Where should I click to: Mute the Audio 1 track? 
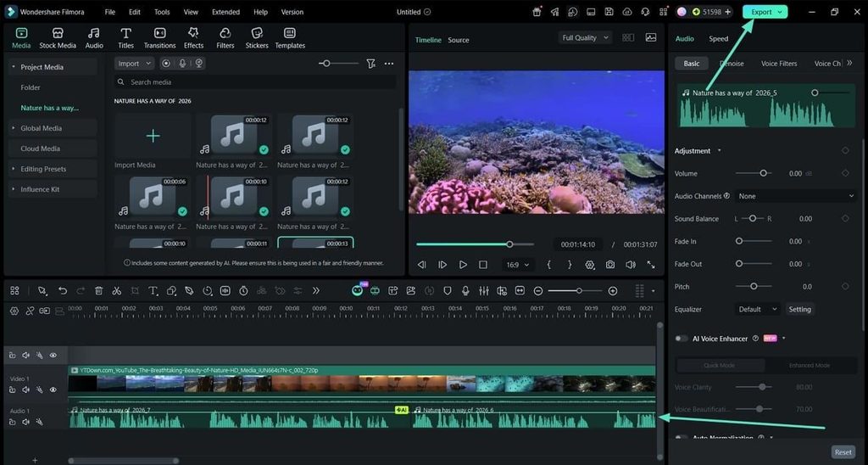click(25, 422)
